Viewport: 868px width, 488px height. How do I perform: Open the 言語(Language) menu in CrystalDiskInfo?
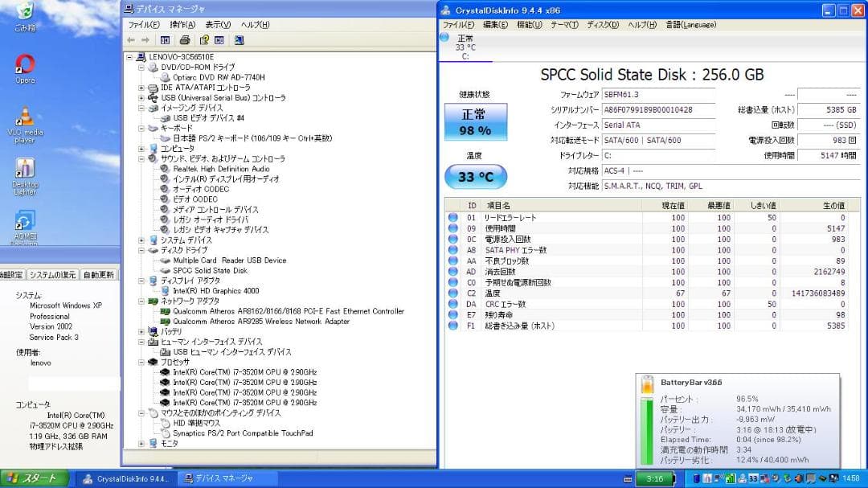(691, 25)
